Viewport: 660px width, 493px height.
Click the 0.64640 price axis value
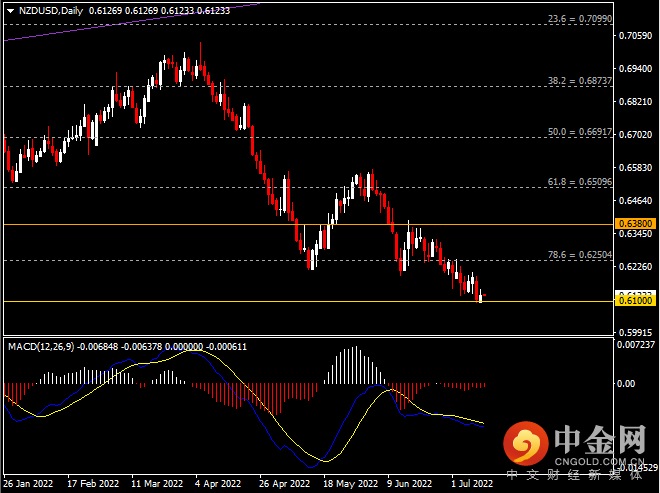(635, 200)
